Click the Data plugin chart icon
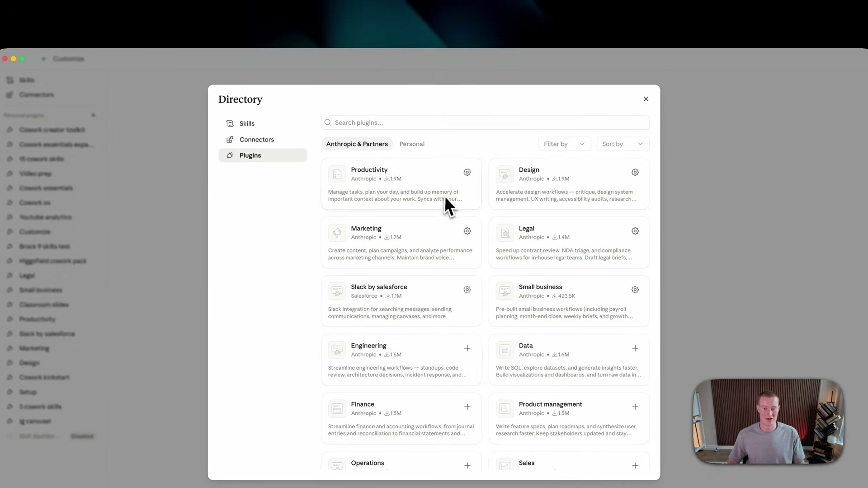The image size is (868, 488). coord(505,350)
